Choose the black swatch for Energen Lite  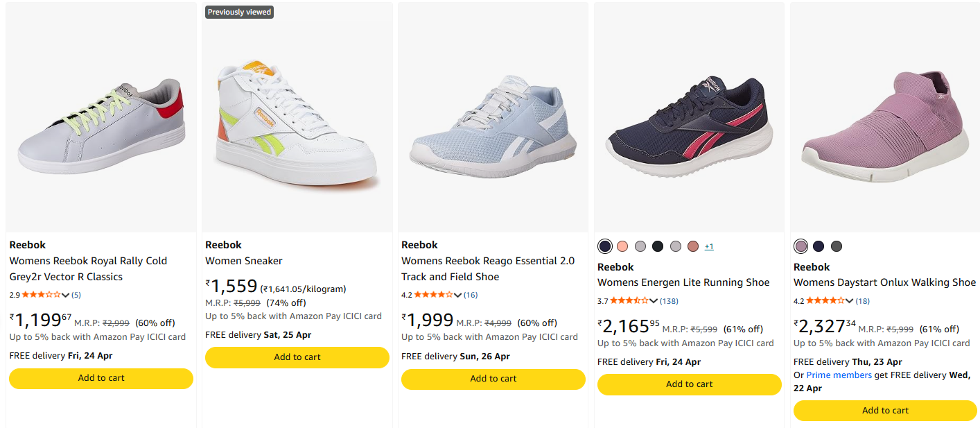coord(658,246)
